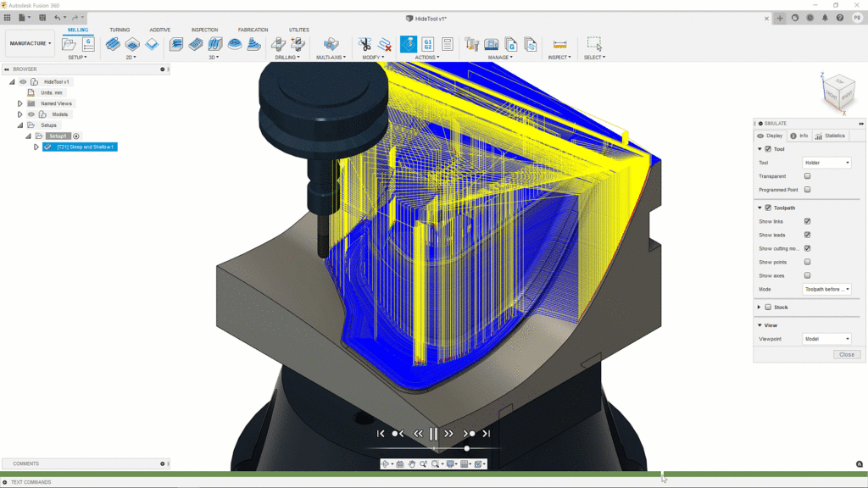Expand the Steep and Shallow1 operation
Image resolution: width=868 pixels, height=488 pixels.
[36, 147]
